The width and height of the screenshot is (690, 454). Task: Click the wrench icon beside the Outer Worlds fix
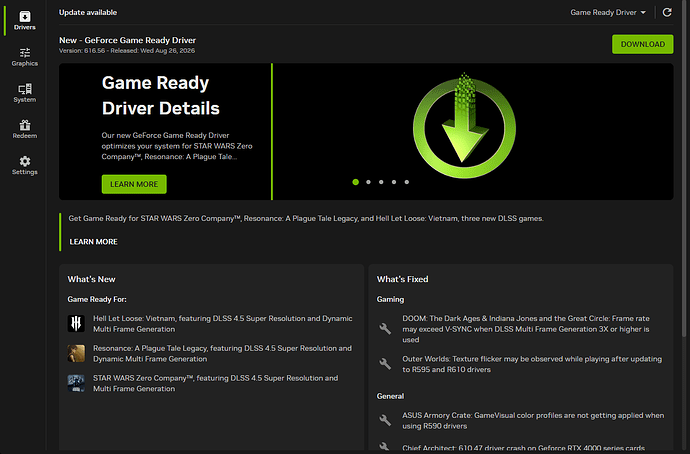point(385,363)
